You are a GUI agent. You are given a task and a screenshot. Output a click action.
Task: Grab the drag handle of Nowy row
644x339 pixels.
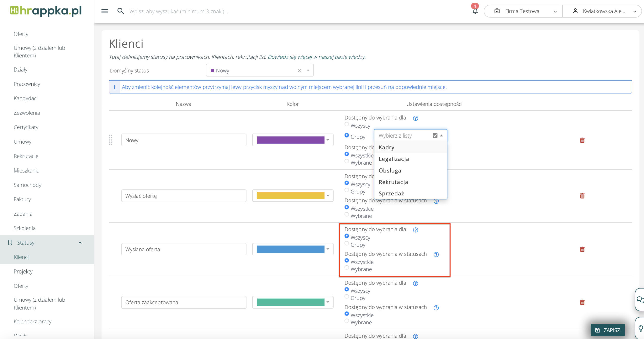tap(110, 140)
